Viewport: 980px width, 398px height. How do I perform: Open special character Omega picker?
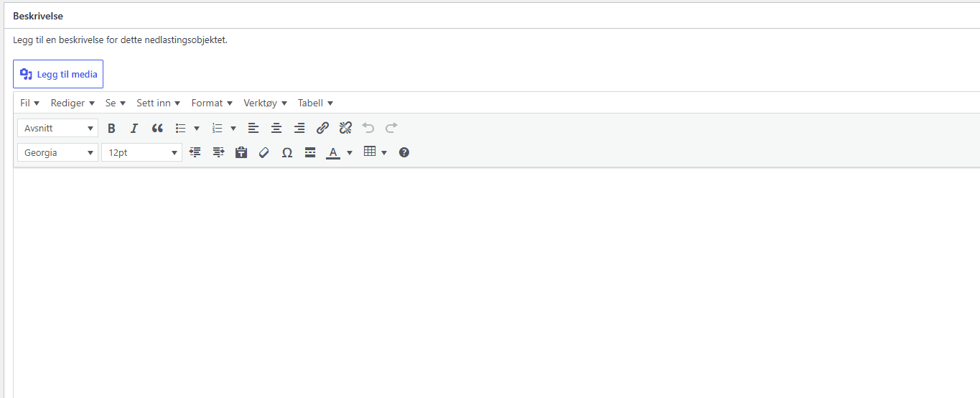click(287, 152)
